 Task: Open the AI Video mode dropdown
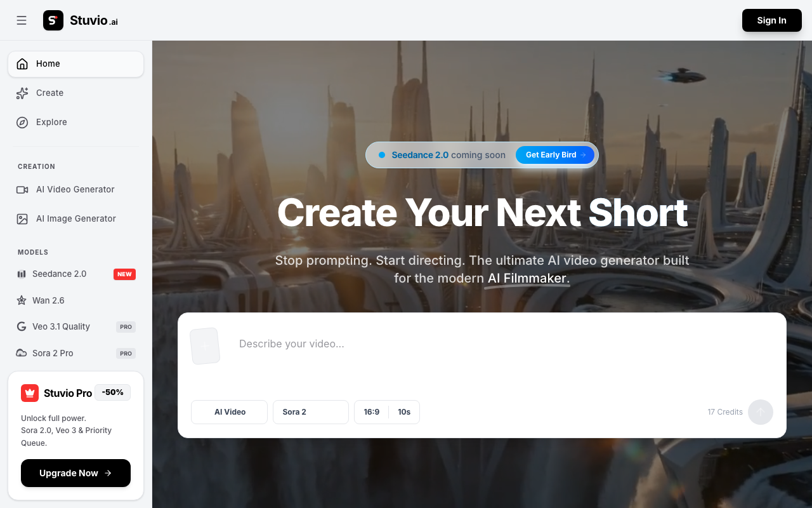coord(229,412)
